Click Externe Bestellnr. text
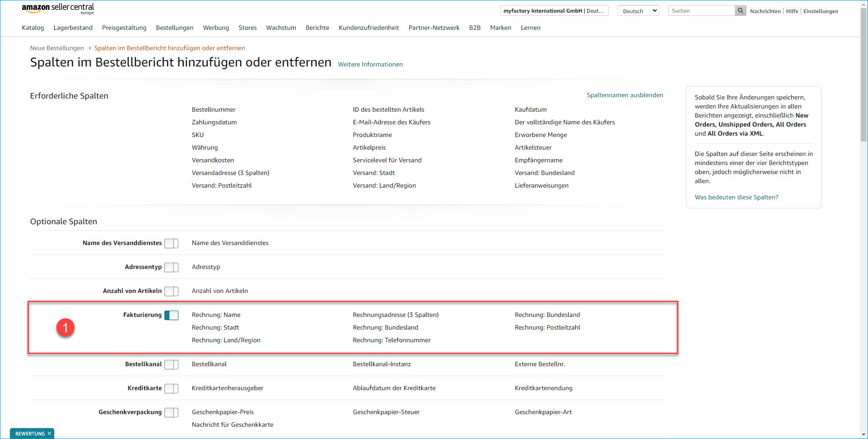 (x=540, y=364)
